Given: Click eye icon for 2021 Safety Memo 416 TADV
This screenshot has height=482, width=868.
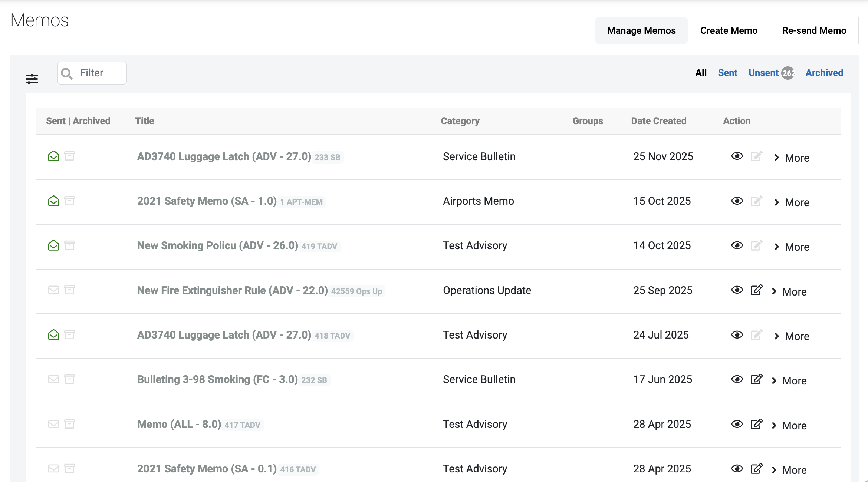Looking at the screenshot, I should tap(737, 469).
